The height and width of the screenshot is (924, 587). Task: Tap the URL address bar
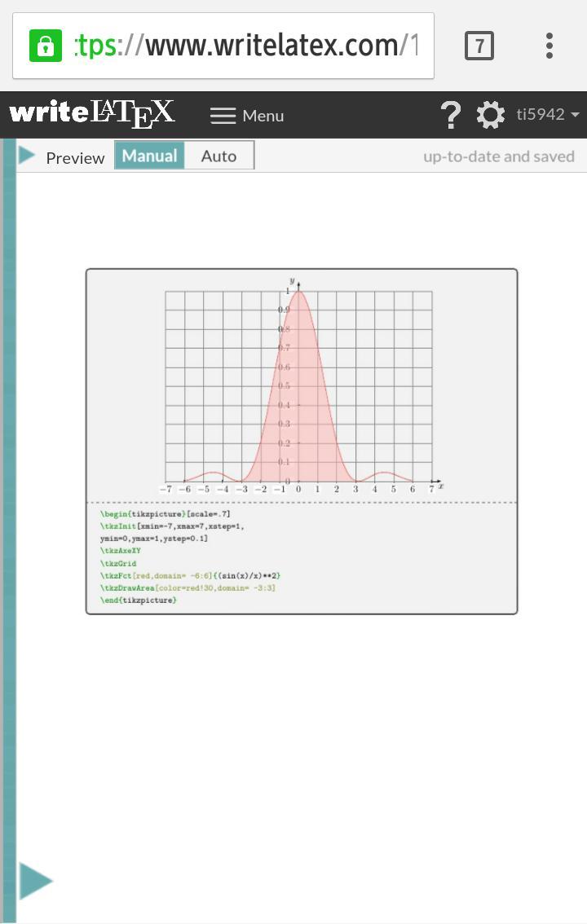point(223,46)
